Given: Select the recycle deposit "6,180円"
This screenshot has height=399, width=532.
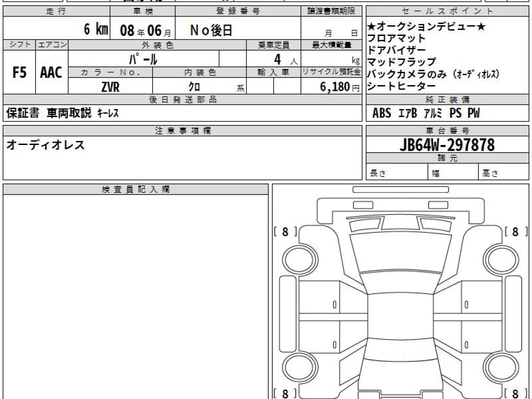Looking at the screenshot, I should tap(340, 87).
